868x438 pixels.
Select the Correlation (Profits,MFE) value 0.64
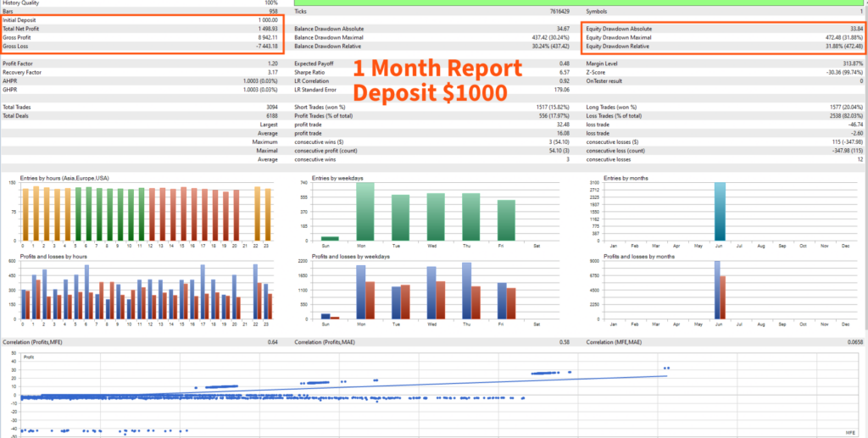click(273, 342)
